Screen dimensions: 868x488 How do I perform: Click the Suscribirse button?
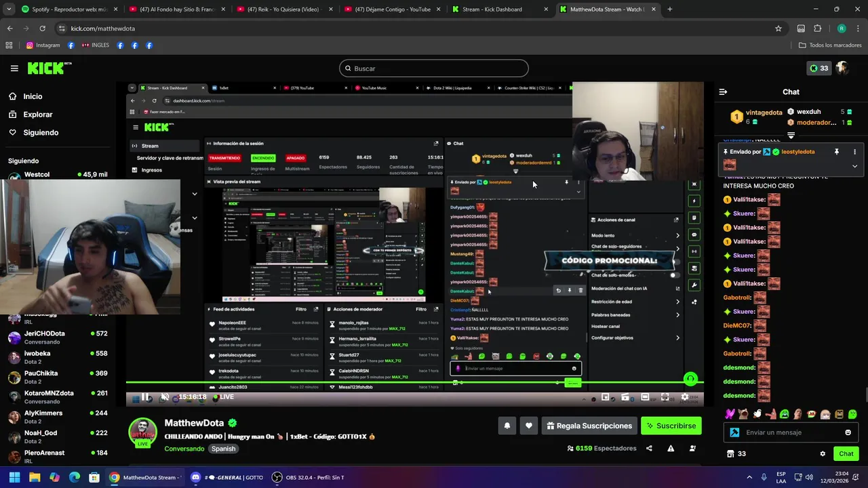click(671, 426)
